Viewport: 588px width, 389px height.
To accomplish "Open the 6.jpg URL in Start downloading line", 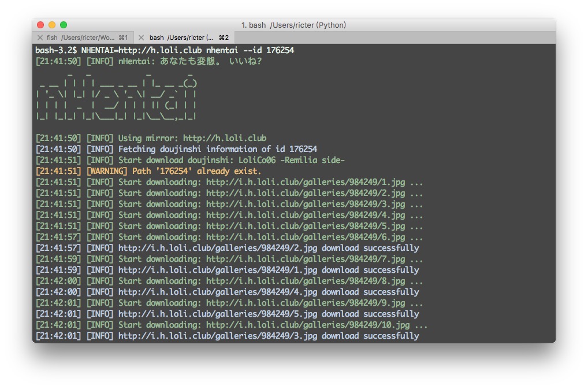I will click(306, 237).
